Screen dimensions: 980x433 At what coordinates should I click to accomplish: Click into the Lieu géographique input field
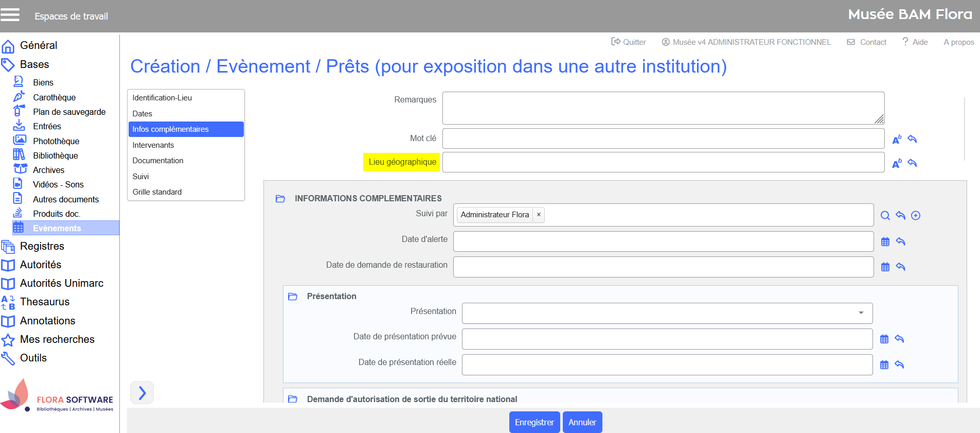[x=663, y=162]
